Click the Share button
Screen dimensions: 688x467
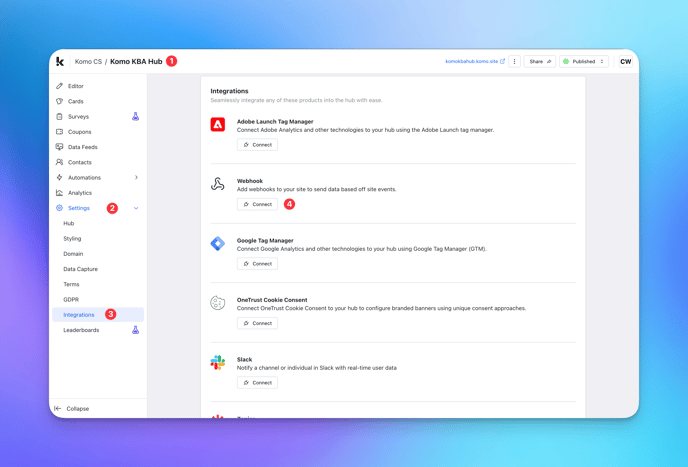point(540,61)
